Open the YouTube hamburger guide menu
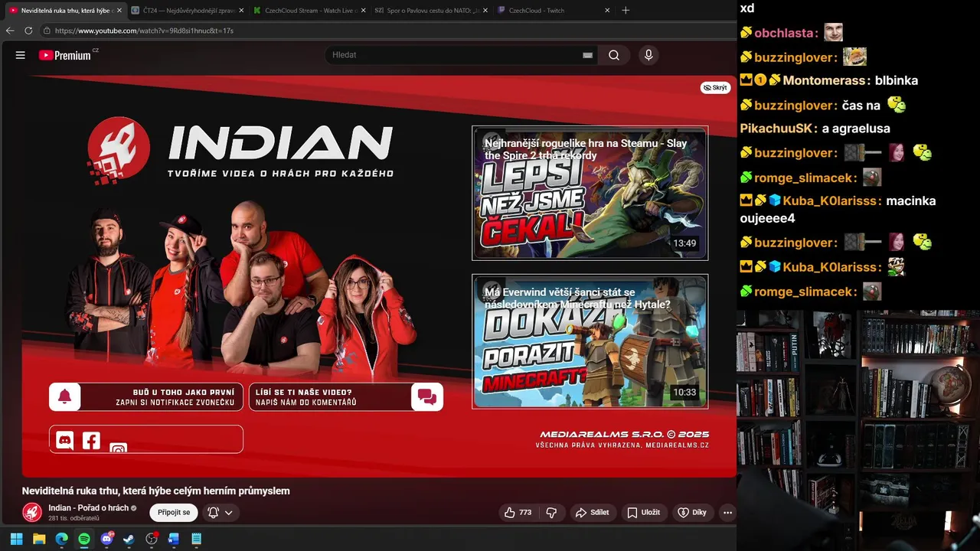The image size is (980, 551). click(x=21, y=55)
